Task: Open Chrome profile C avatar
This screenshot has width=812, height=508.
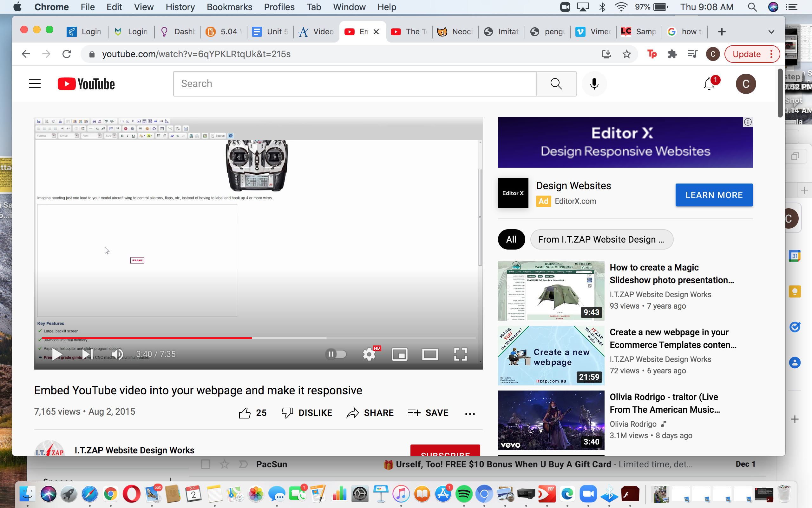Action: point(712,54)
